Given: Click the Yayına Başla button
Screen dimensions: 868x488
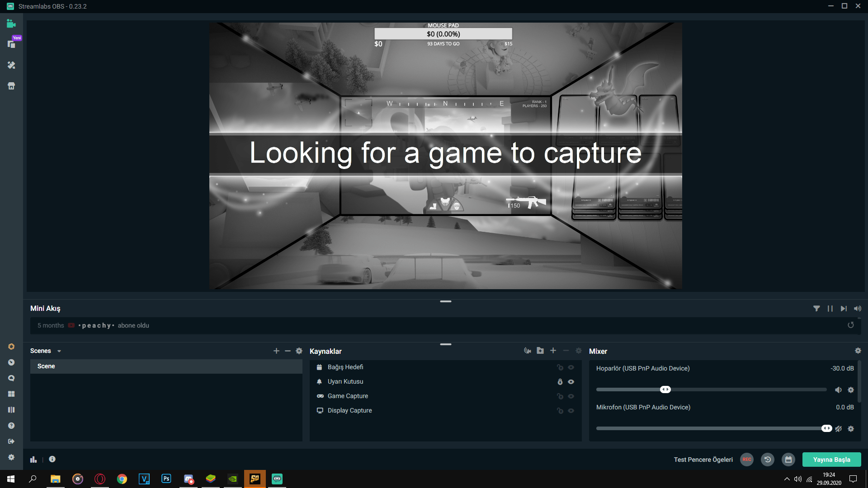Looking at the screenshot, I should tap(831, 460).
